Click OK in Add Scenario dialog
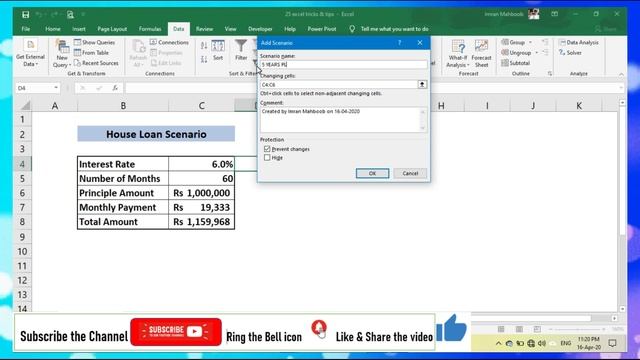 click(372, 173)
